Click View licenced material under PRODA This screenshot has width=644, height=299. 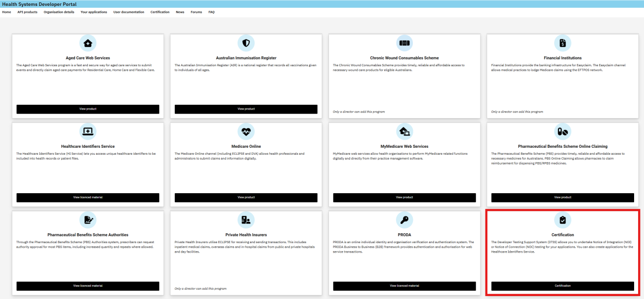coord(404,286)
